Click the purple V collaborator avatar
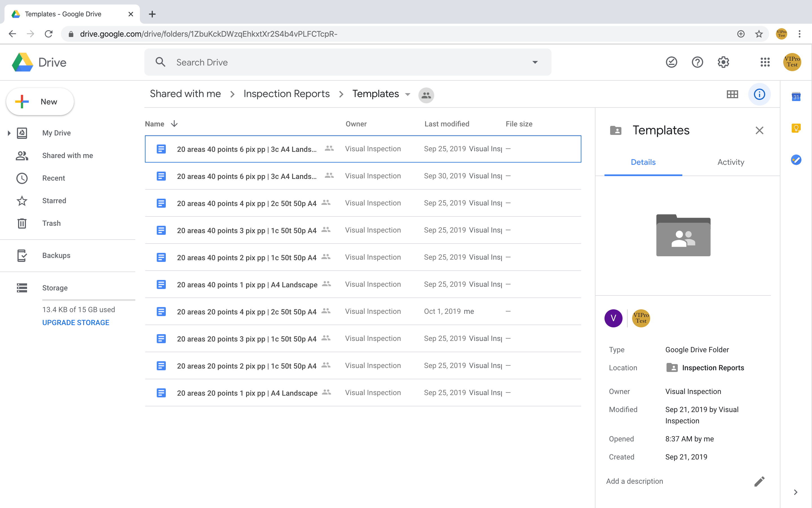This screenshot has width=812, height=508. (613, 318)
